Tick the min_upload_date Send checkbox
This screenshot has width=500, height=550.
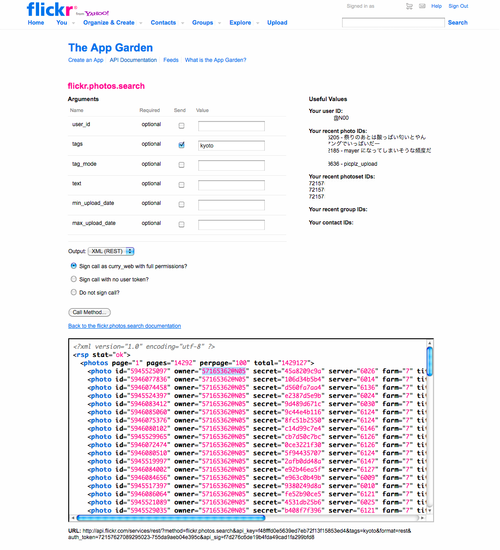(x=181, y=204)
